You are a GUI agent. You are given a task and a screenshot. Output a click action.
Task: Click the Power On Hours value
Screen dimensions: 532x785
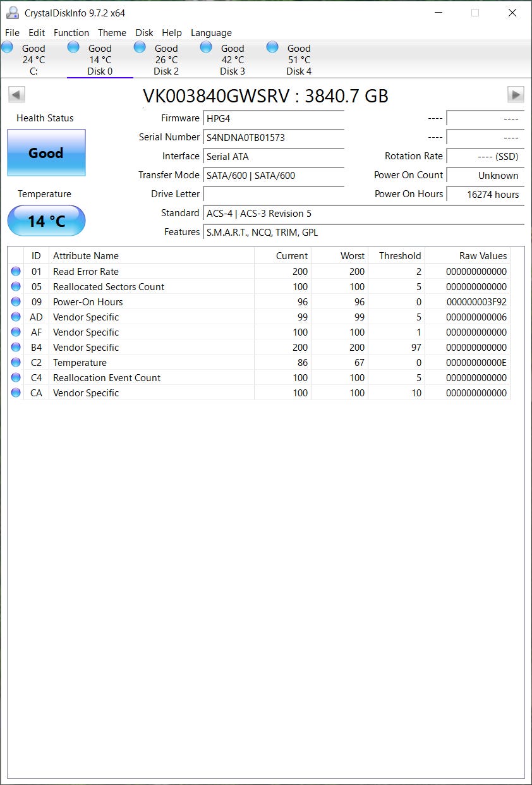485,195
